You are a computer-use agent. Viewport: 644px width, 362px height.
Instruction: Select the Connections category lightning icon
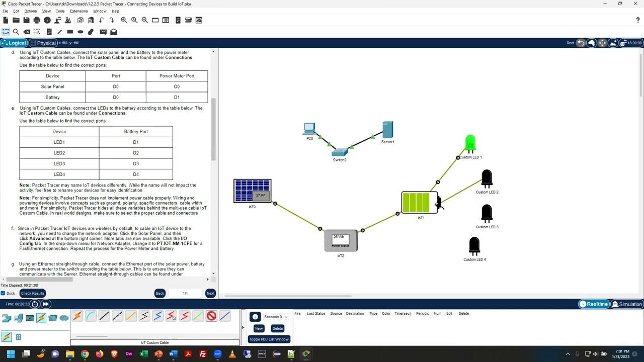tap(41, 317)
